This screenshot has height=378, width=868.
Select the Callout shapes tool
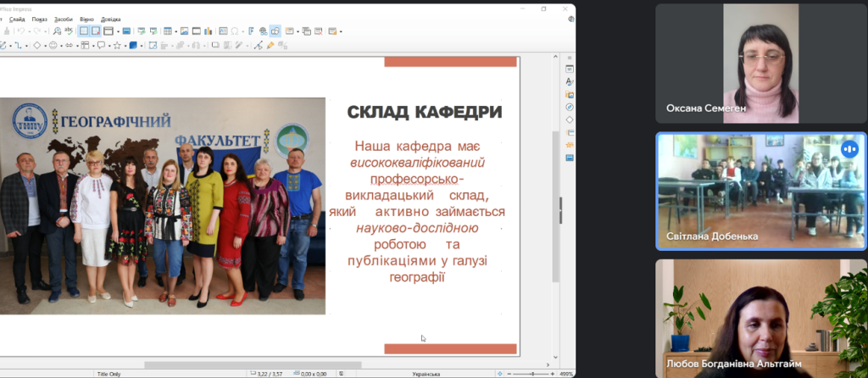[x=101, y=46]
